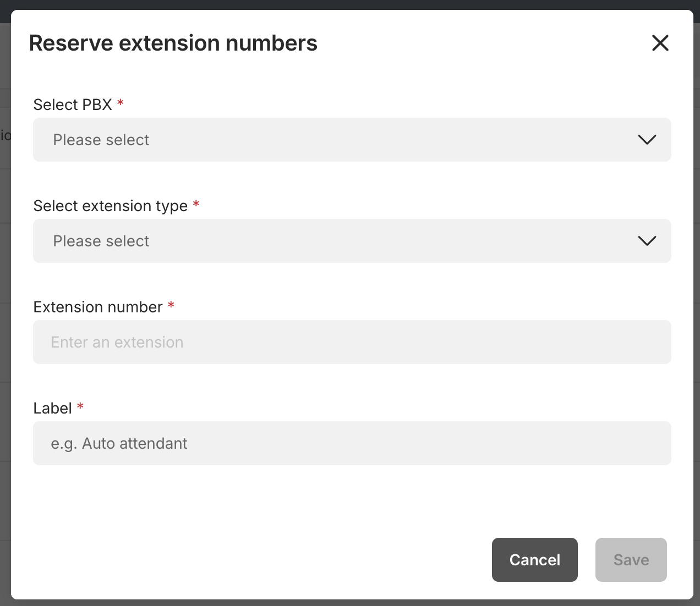Click the "Enter an extension" placeholder text
The height and width of the screenshot is (606, 700).
coord(117,342)
